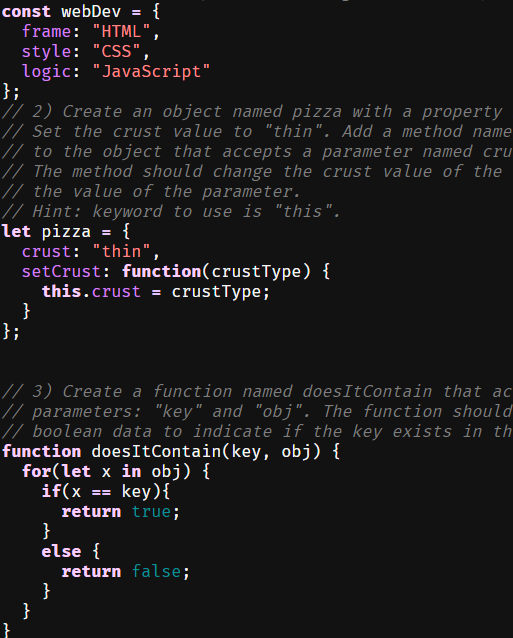Click the let keyword before pizza

[x=16, y=232]
